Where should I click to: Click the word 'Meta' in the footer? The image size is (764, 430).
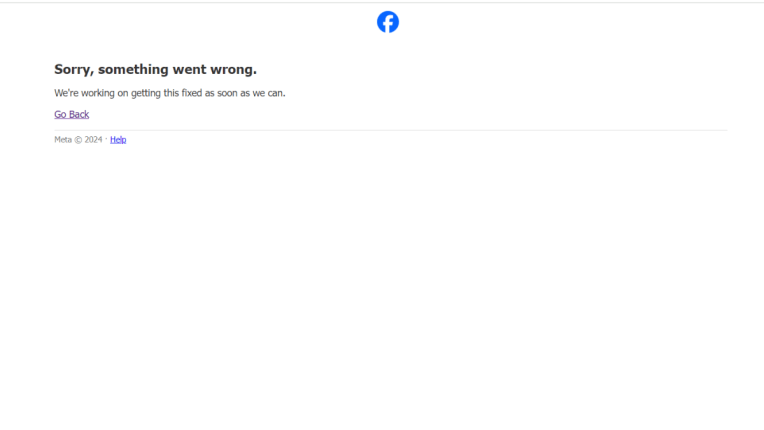click(63, 140)
